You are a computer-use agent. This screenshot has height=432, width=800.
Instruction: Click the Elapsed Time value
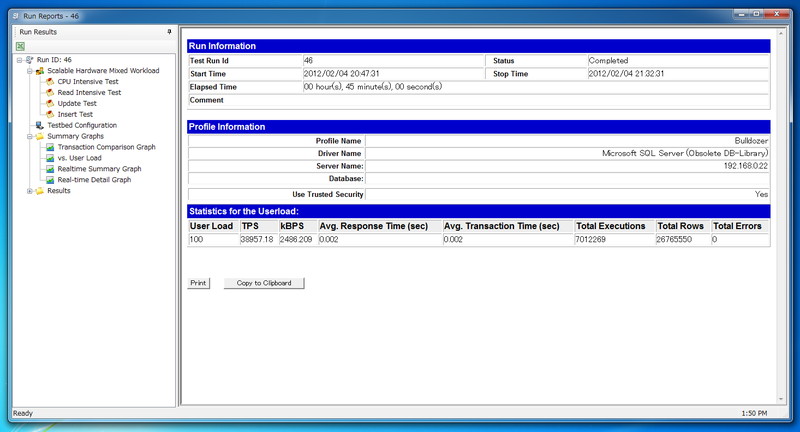(x=372, y=87)
